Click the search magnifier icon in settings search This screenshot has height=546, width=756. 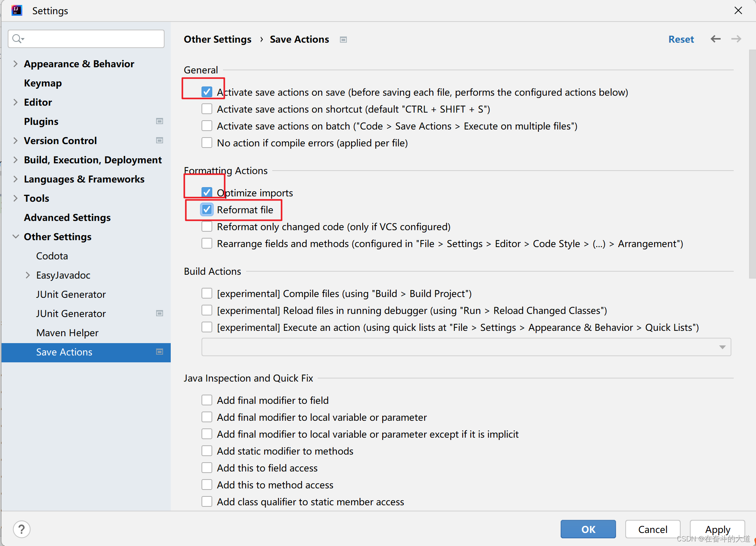18,38
